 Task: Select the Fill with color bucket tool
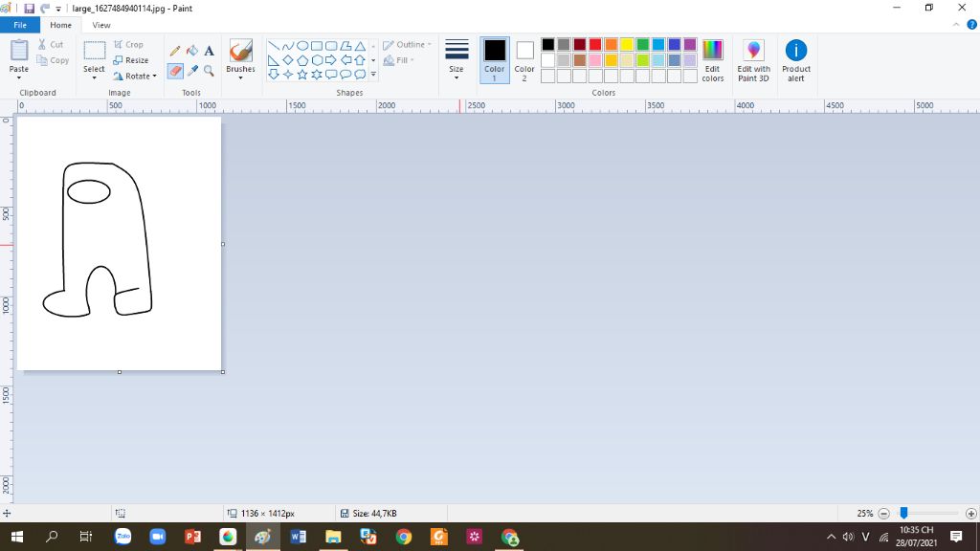pos(192,51)
